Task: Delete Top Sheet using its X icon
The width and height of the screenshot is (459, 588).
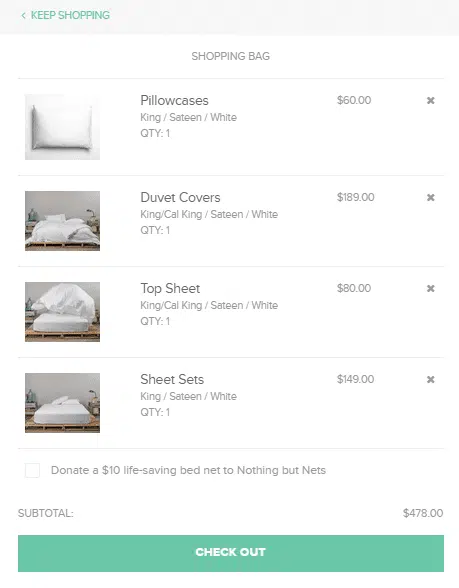Action: click(430, 288)
